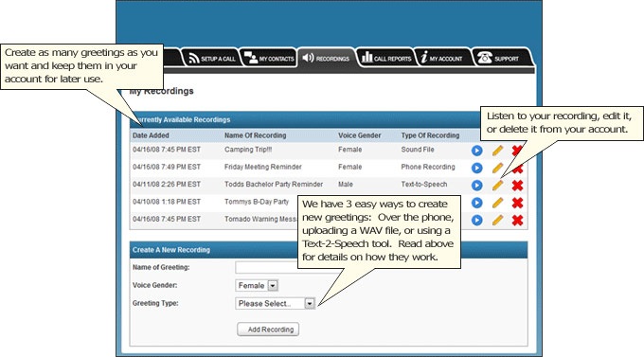The height and width of the screenshot is (357, 644).
Task: Delete the Tommys B-Day Party recording
Action: click(x=517, y=203)
